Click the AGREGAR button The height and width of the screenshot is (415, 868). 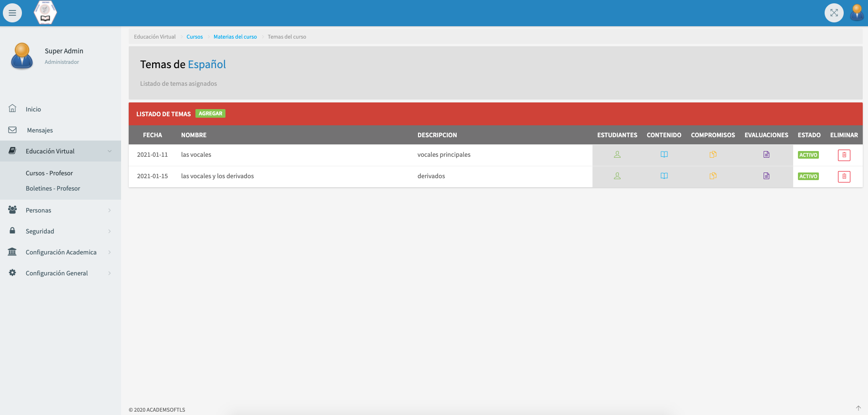pos(210,114)
